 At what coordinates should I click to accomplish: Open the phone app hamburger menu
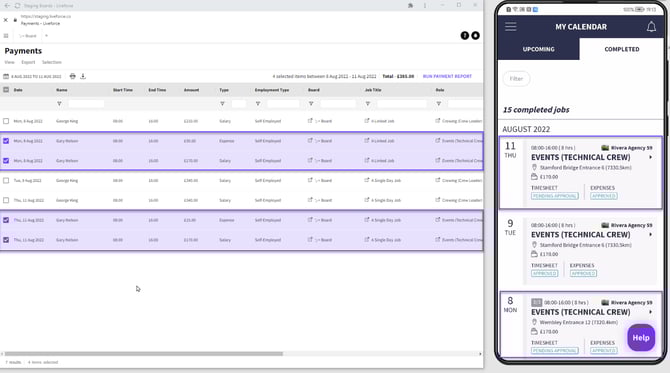pos(511,26)
